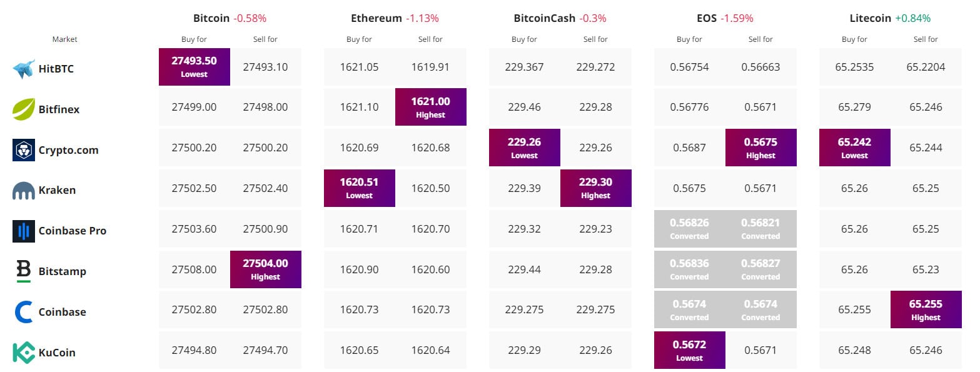Click Bitstamp highest Bitcoin sell price 27504.00
980x372 pixels.
(266, 269)
